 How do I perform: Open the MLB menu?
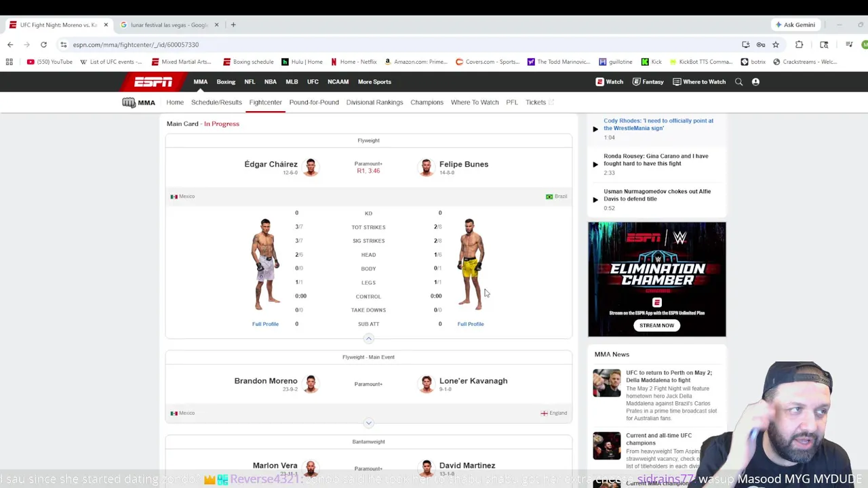(292, 82)
